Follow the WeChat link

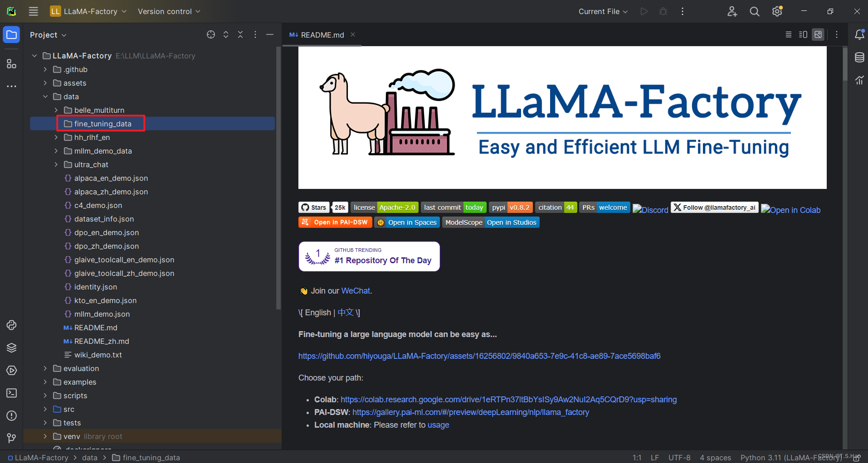coord(356,291)
